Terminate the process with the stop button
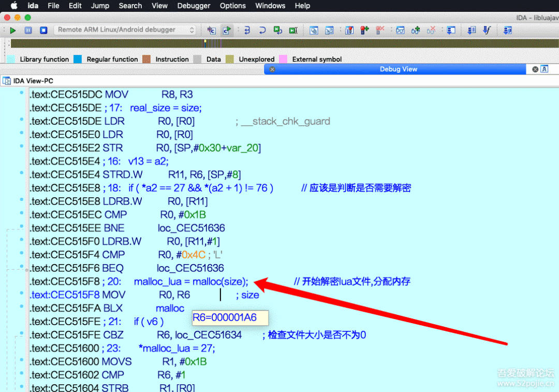Image resolution: width=559 pixels, height=392 pixels. pos(43,31)
